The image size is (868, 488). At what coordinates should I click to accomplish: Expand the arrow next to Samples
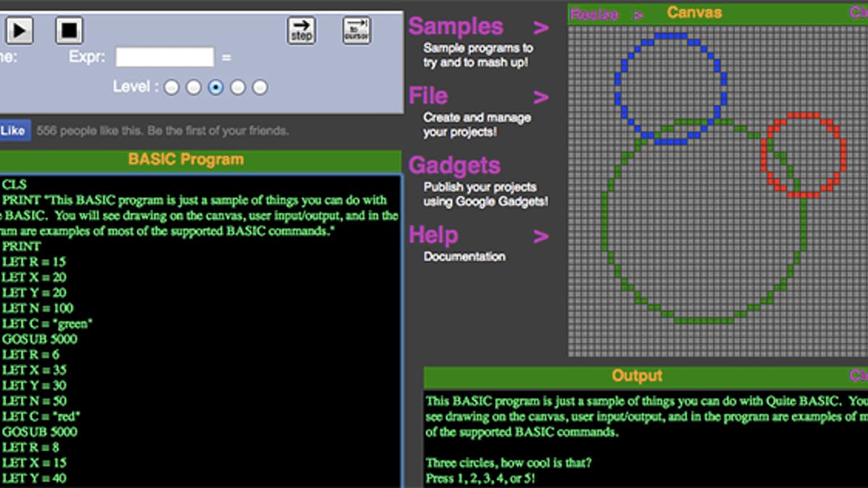[541, 28]
